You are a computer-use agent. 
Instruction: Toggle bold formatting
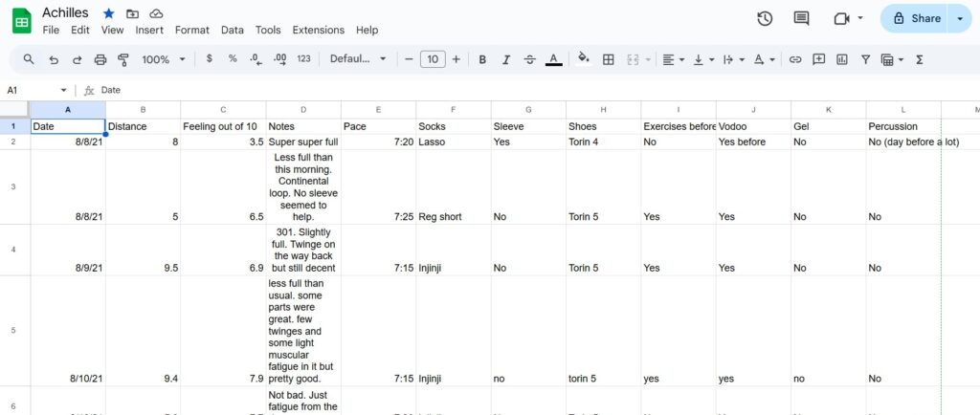click(x=482, y=59)
